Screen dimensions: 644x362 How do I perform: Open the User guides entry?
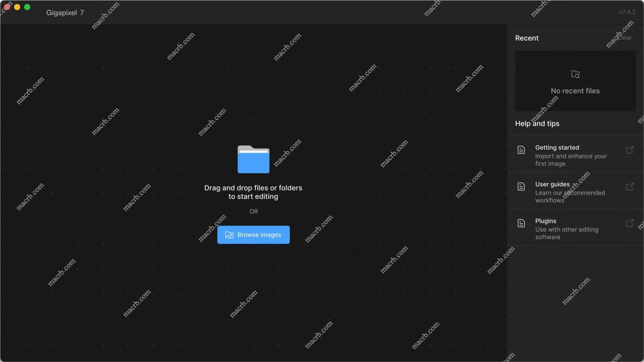coord(576,191)
